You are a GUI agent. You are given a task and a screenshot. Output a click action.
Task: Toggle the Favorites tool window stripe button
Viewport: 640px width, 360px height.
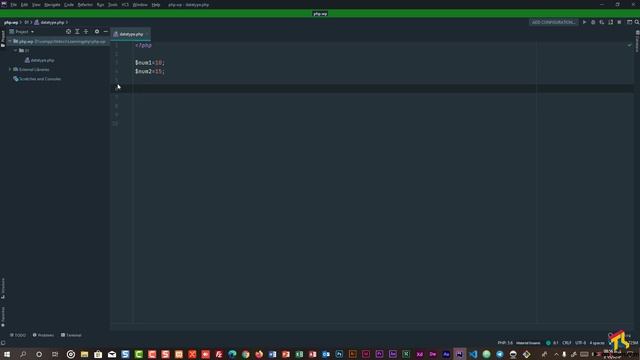pyautogui.click(x=3, y=317)
